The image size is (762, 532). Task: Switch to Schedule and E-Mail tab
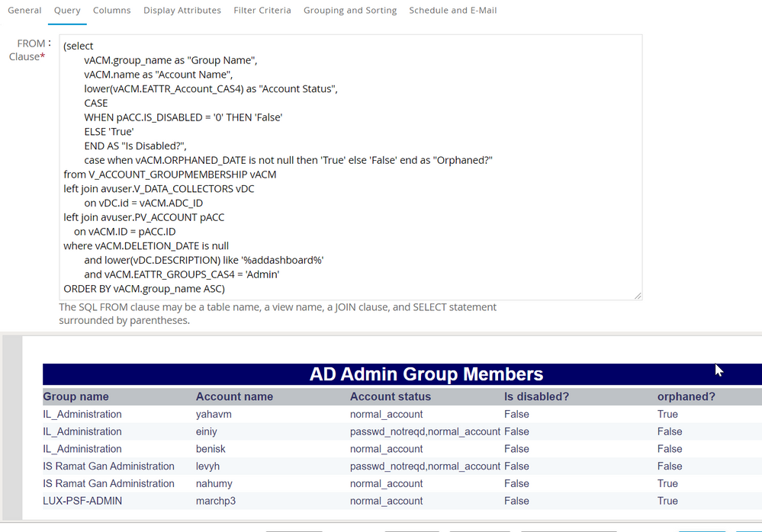(453, 11)
